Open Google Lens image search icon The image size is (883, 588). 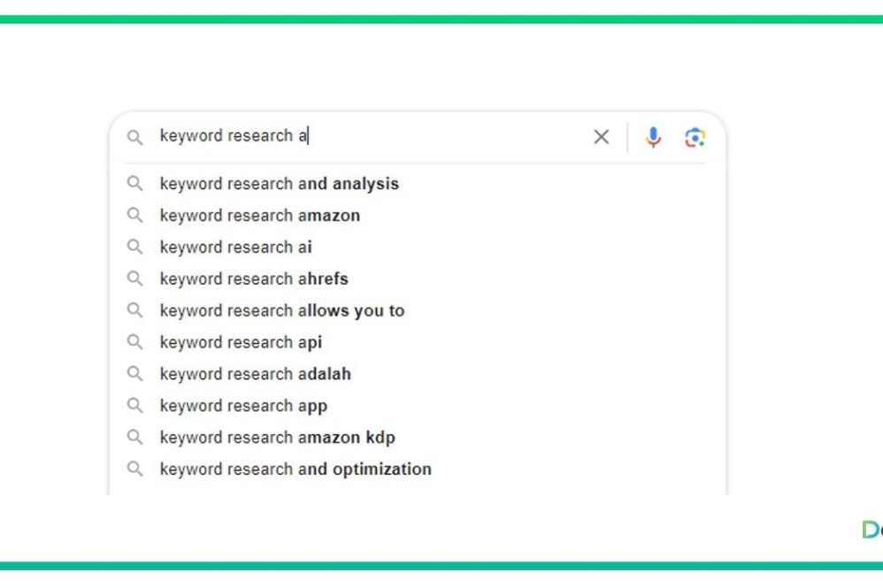(695, 137)
